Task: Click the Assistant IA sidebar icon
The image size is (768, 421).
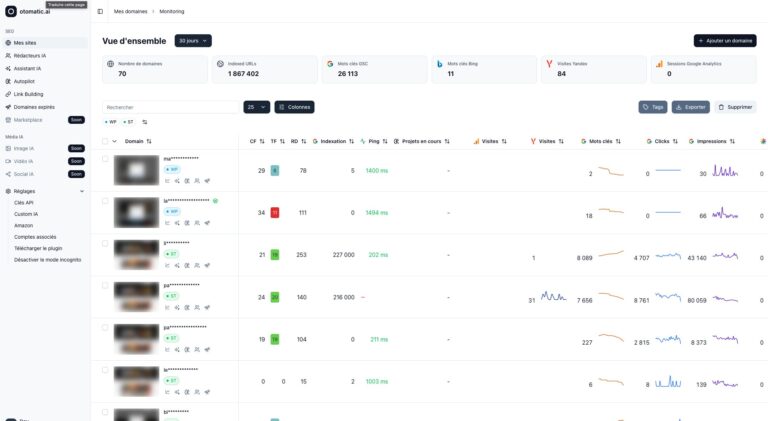Action: [8, 68]
